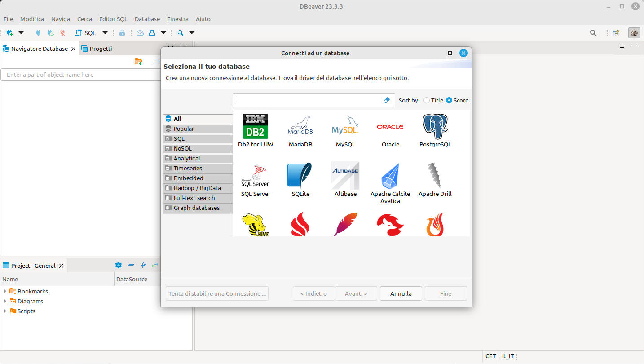Select the Popular category
The image size is (644, 364).
click(x=198, y=129)
